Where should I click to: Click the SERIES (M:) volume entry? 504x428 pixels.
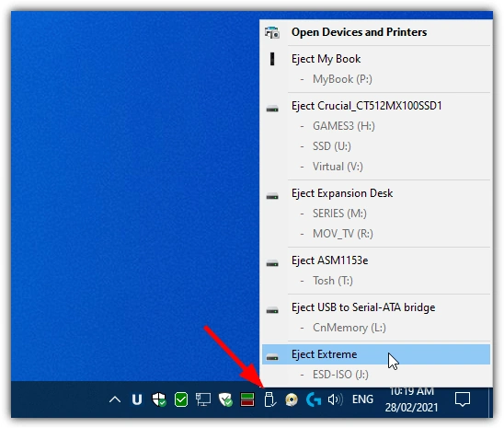[x=339, y=214]
